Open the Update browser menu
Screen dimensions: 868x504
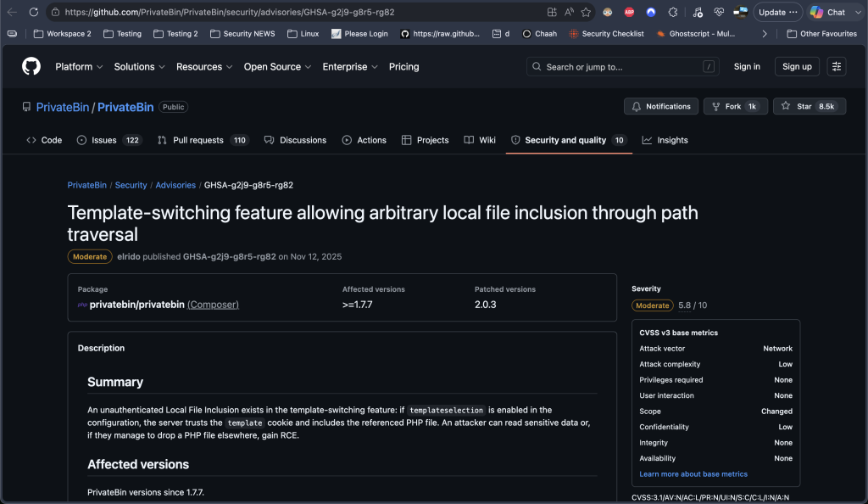pyautogui.click(x=778, y=12)
